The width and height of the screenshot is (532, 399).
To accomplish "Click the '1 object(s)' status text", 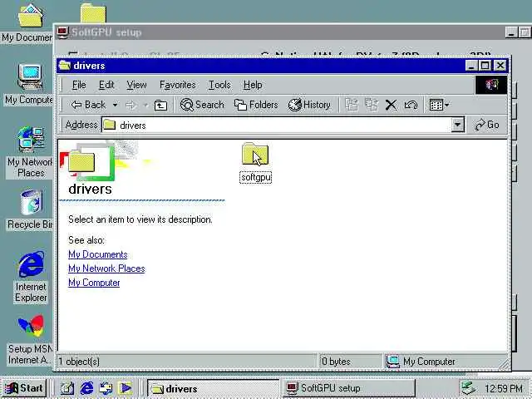I will 79,362.
